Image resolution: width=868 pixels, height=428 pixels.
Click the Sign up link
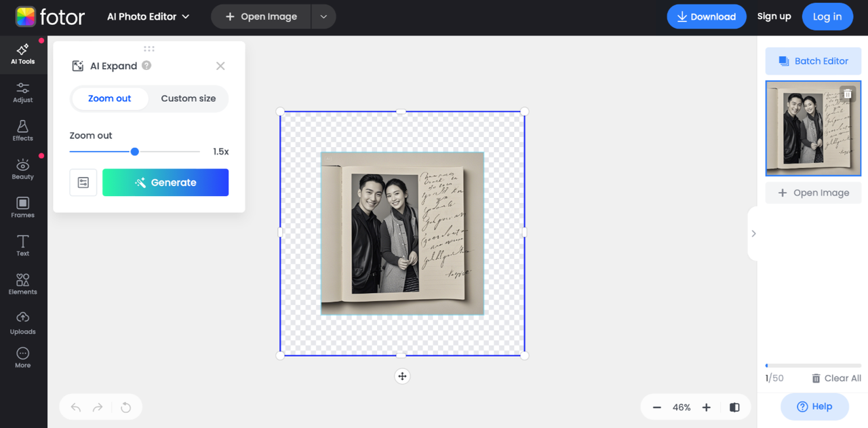click(x=774, y=16)
